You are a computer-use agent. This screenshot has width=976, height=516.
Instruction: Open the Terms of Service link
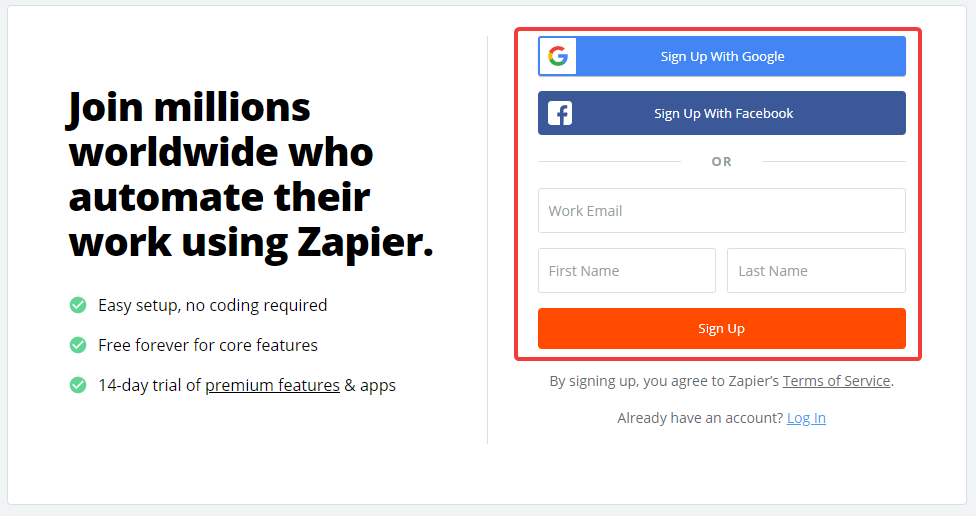(836, 381)
